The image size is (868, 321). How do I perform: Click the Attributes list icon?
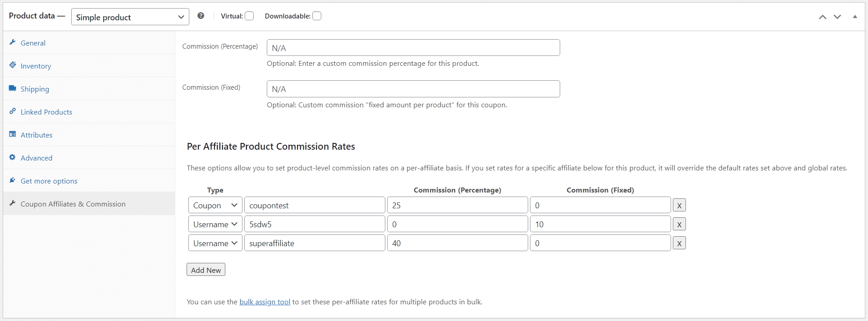click(x=13, y=134)
